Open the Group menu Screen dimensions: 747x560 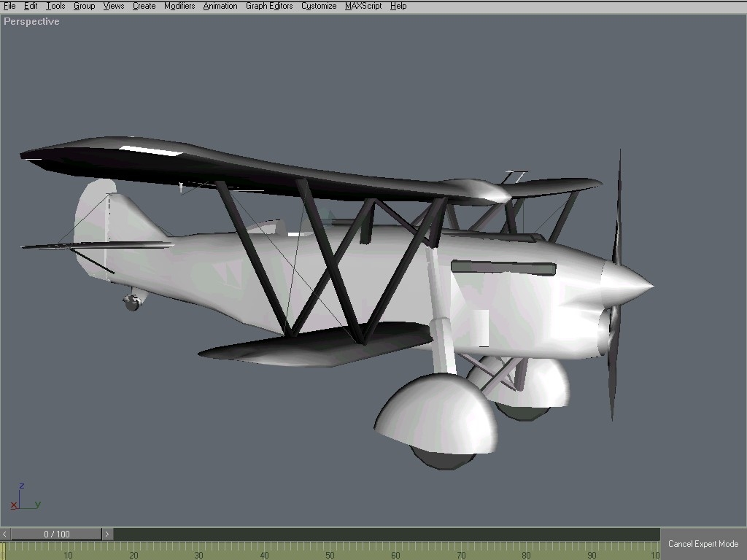click(x=84, y=6)
